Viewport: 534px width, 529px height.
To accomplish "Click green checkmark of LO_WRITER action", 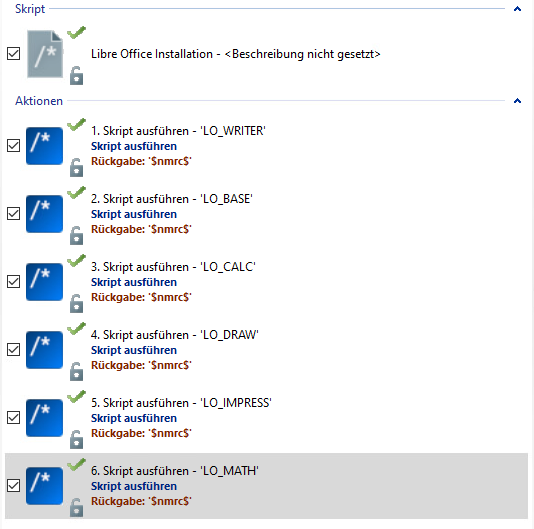I will coord(76,124).
